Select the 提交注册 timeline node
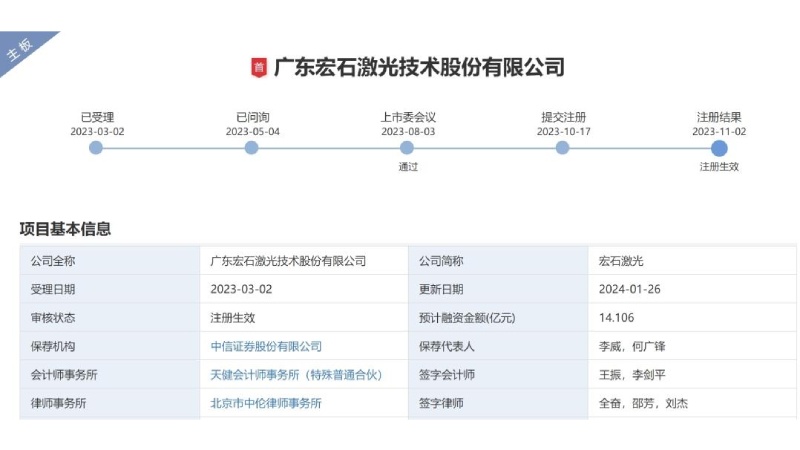The width and height of the screenshot is (800, 450). 563,148
